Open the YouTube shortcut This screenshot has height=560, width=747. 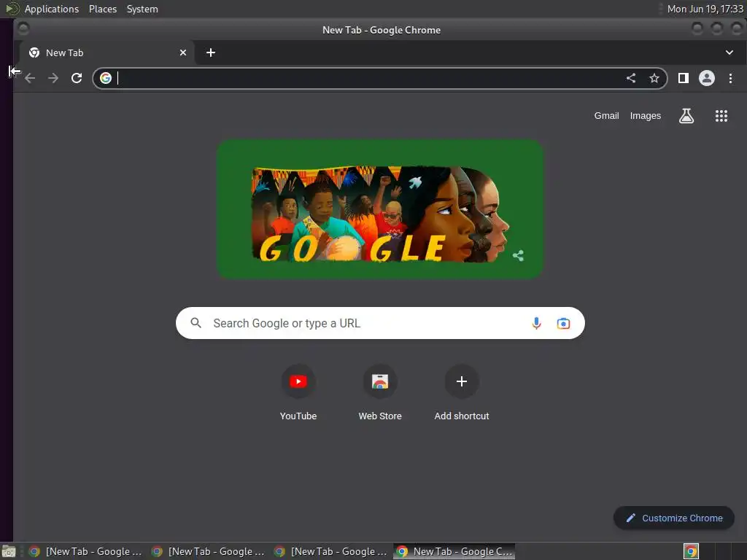tap(298, 393)
